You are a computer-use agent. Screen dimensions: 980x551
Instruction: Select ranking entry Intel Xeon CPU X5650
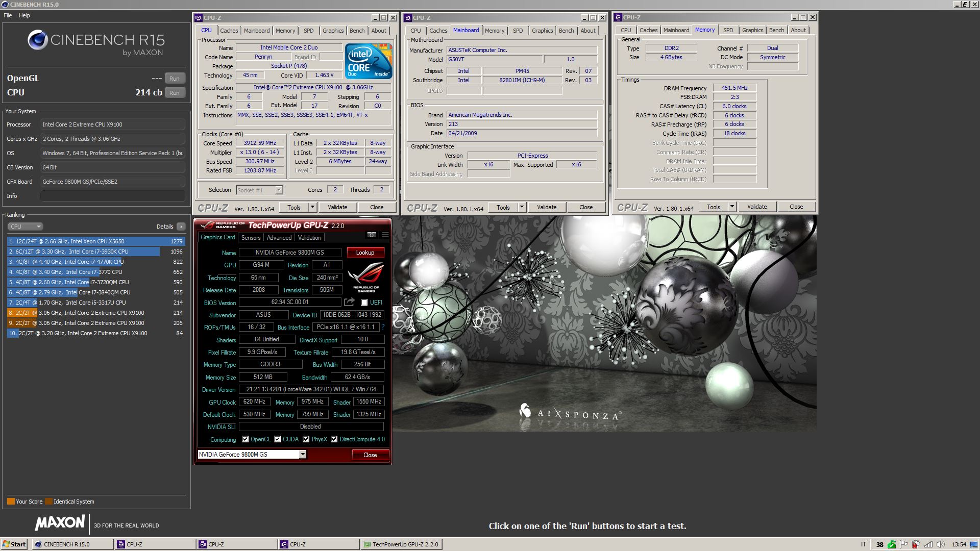[96, 241]
